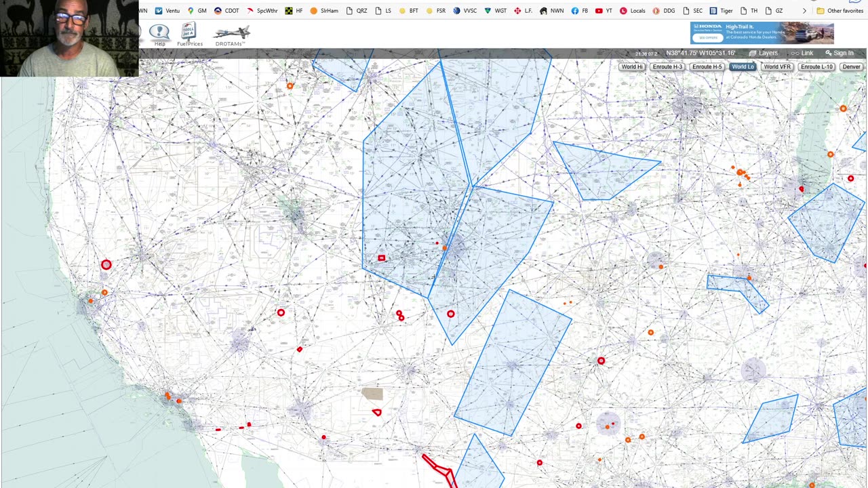Switch to the Denver chart
The image size is (868, 488).
tap(851, 67)
